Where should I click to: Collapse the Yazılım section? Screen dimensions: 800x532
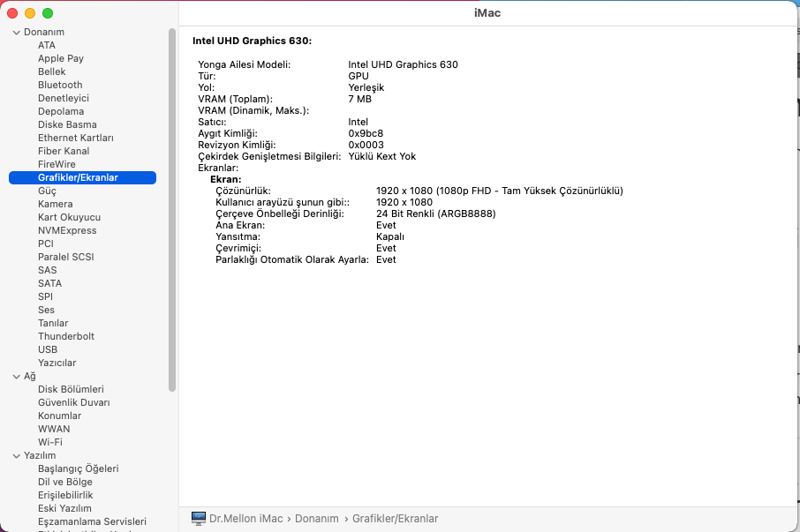[16, 456]
